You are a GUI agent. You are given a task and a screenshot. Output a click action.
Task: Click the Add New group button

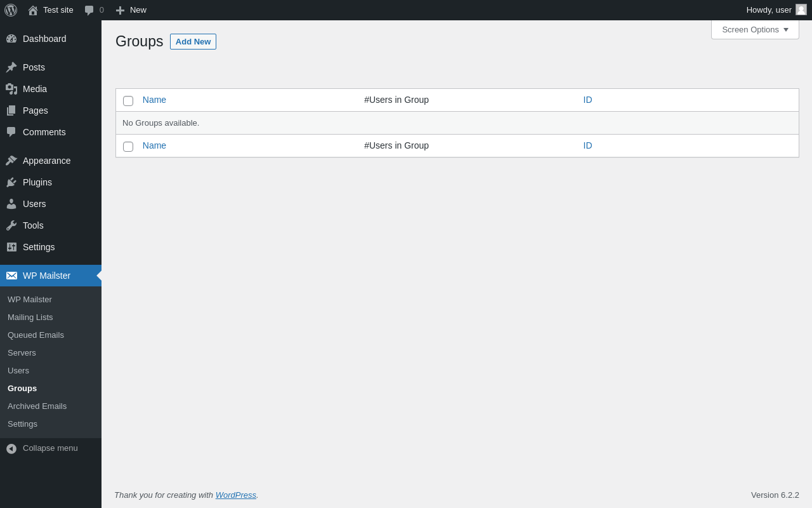point(193,41)
